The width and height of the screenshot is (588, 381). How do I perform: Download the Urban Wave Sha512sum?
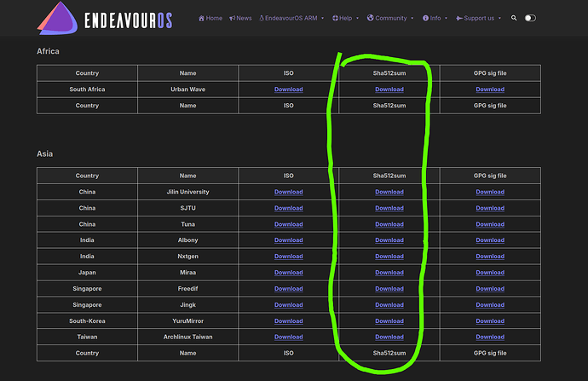point(389,89)
